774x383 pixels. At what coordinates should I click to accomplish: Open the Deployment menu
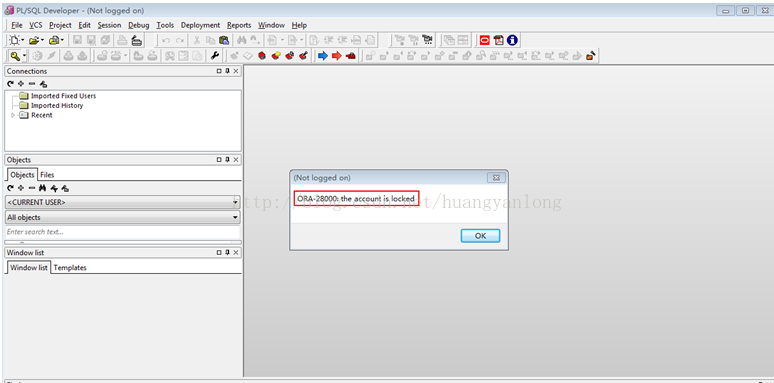coord(200,25)
